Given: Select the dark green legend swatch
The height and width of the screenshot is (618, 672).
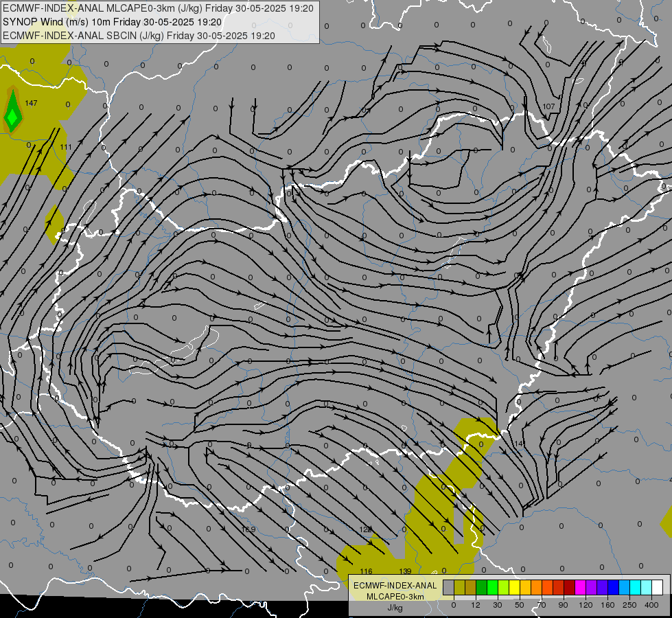Looking at the screenshot, I should pos(482,587).
